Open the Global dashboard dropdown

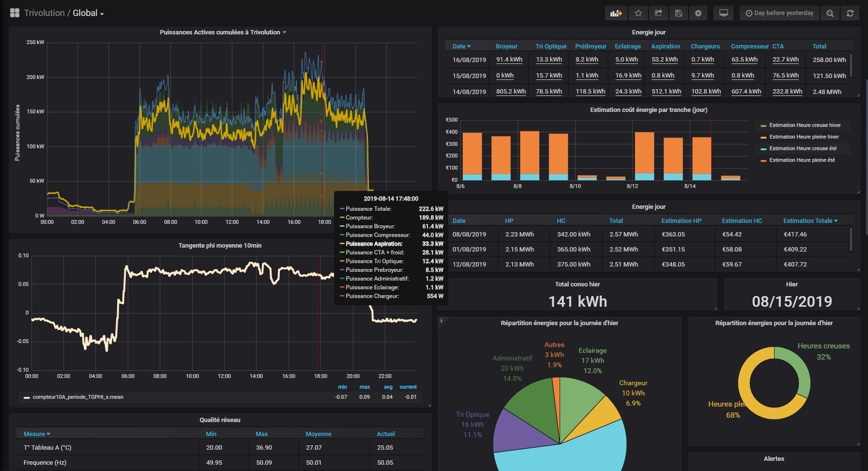tap(88, 13)
